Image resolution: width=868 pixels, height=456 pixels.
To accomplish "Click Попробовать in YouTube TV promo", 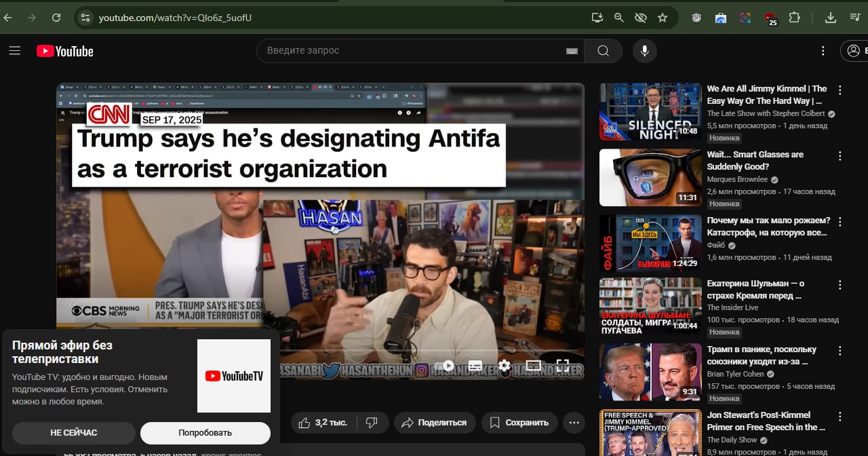I will (205, 433).
